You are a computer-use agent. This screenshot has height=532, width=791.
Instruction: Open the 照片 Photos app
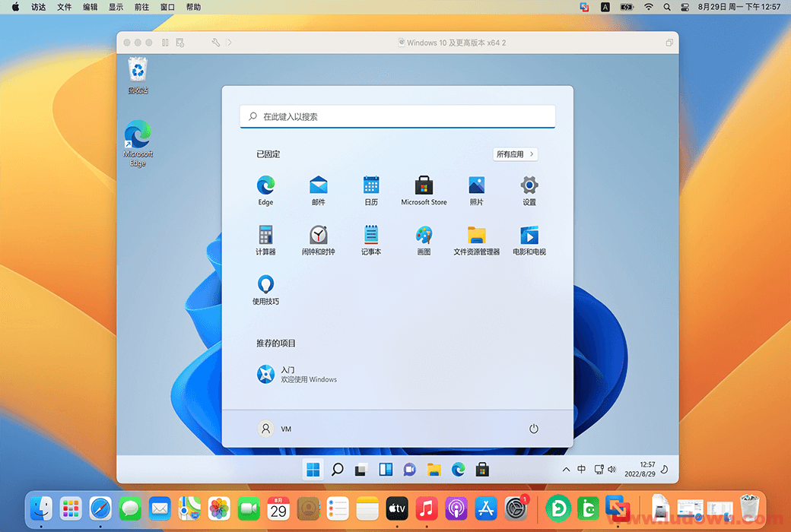click(476, 191)
